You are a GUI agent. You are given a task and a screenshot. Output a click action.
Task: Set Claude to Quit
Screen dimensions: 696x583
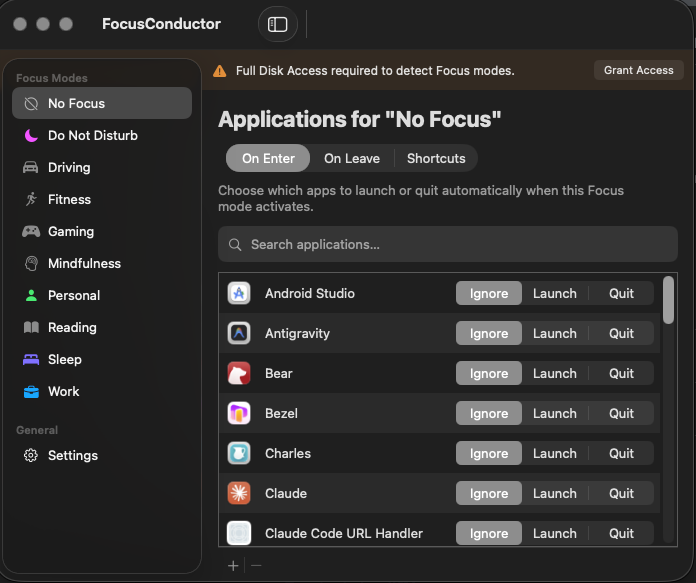coord(621,493)
